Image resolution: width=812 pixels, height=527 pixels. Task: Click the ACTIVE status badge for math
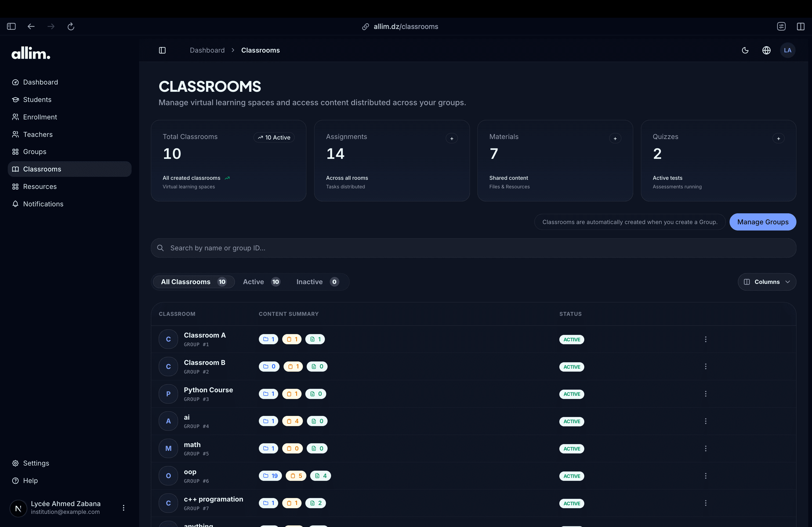click(x=571, y=449)
